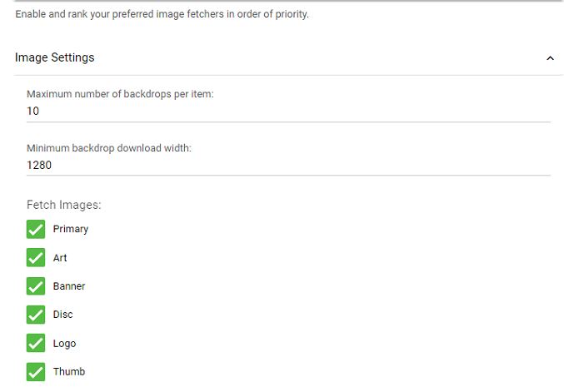Click the Logo label text
Screen dimensions: 564x392
64,344
